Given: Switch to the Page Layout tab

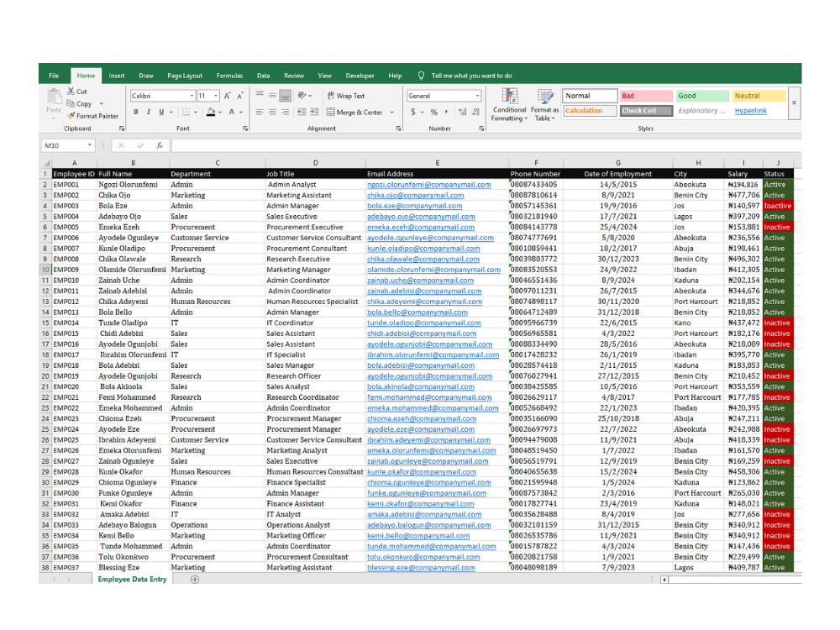Looking at the screenshot, I should tap(185, 76).
